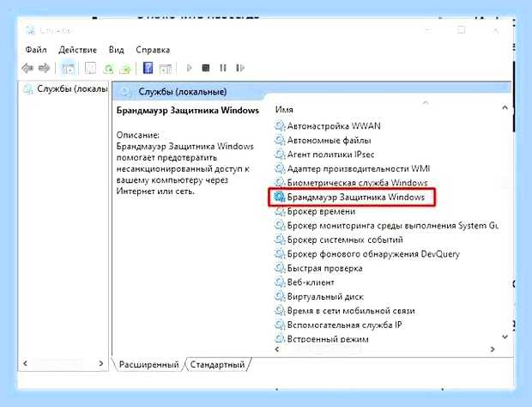
Task: Open the Вид menu
Action: tap(116, 50)
